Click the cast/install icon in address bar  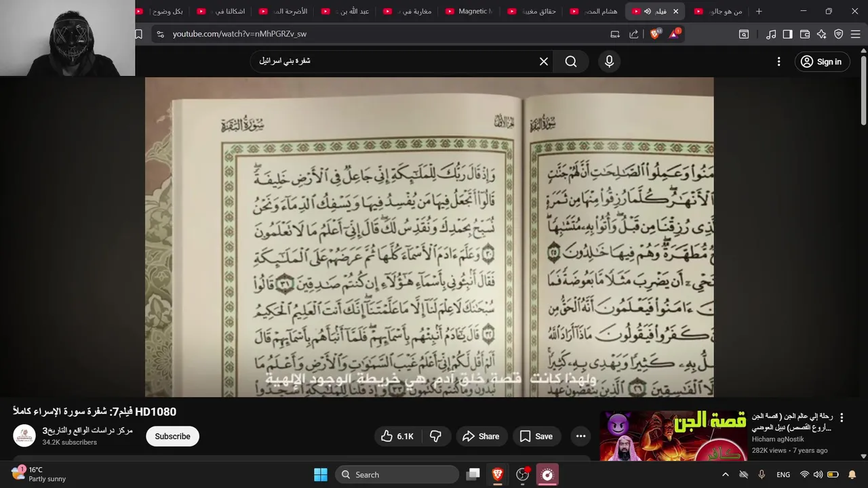click(615, 34)
